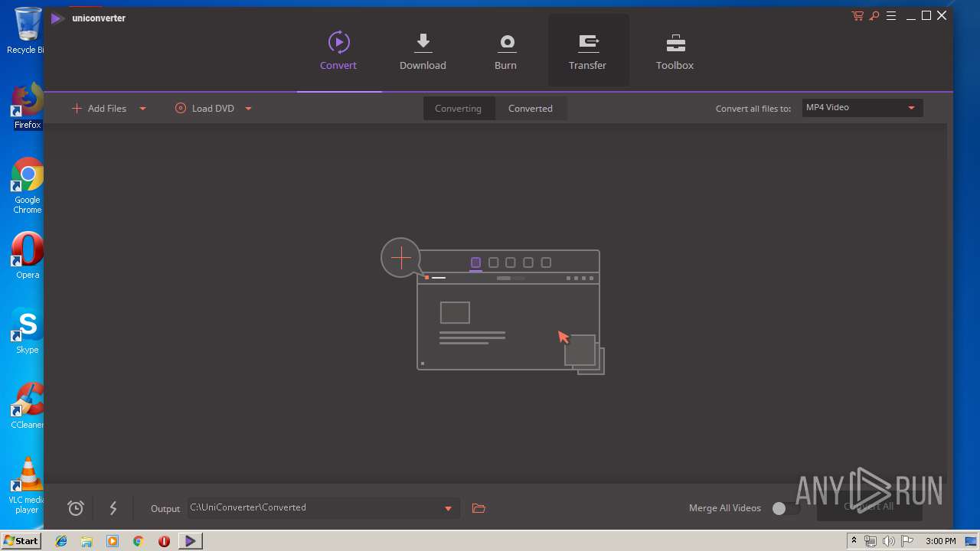980x551 pixels.
Task: Click the 3:00 PM clock
Action: click(x=940, y=541)
